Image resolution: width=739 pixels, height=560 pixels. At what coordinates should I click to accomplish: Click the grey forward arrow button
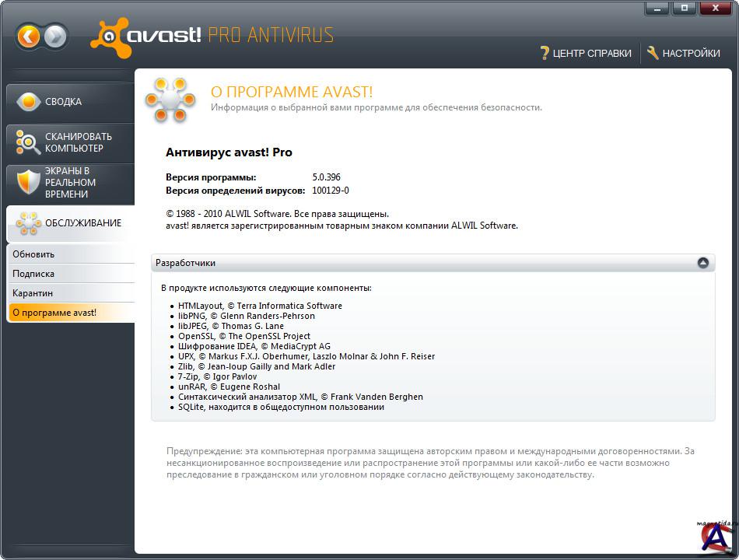tap(55, 37)
